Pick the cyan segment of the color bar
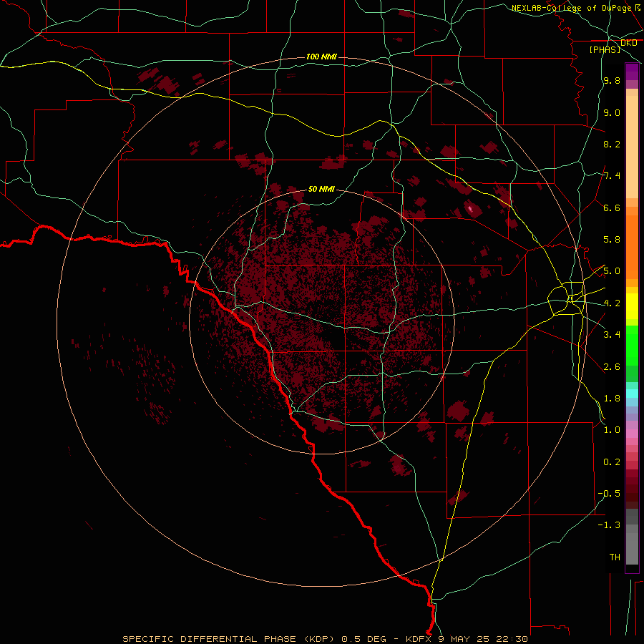The height and width of the screenshot is (644, 644). point(632,394)
